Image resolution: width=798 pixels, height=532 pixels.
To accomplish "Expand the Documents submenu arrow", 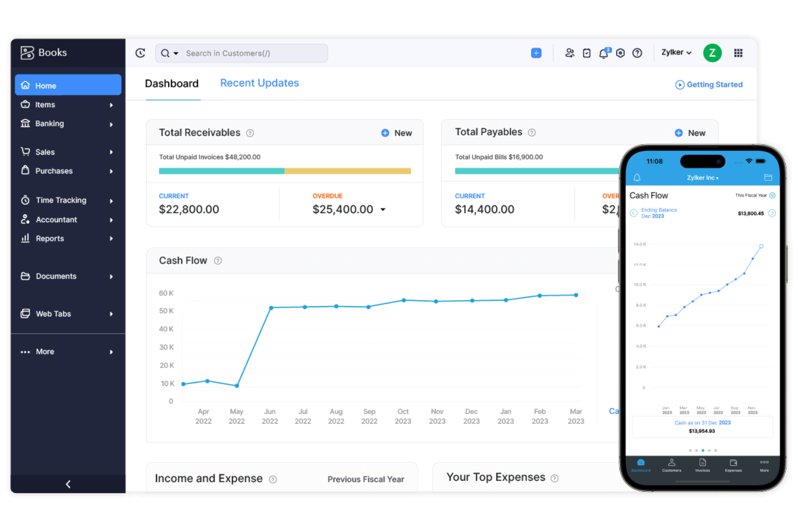I will (x=112, y=277).
